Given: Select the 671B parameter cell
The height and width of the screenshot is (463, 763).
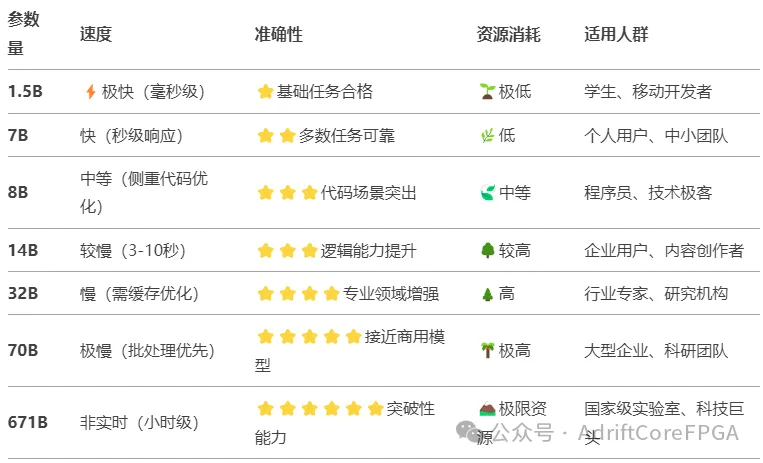Looking at the screenshot, I should [28, 422].
